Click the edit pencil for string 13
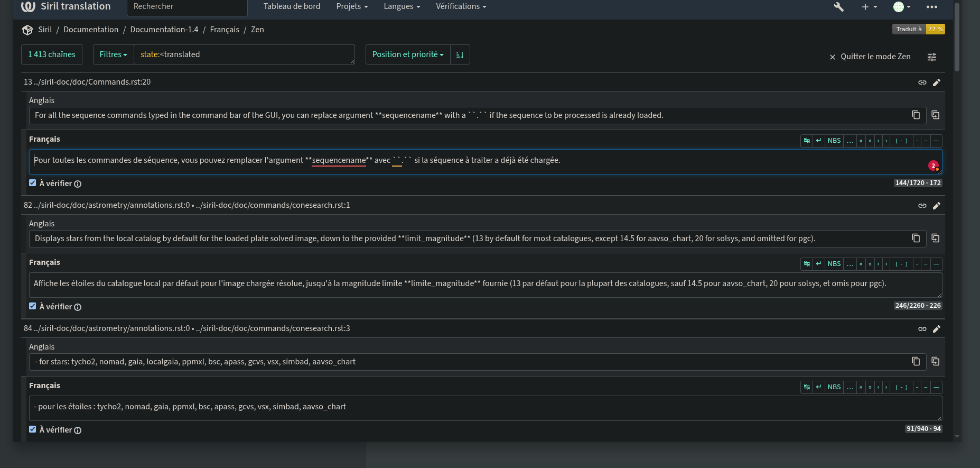980x468 pixels. (x=936, y=82)
